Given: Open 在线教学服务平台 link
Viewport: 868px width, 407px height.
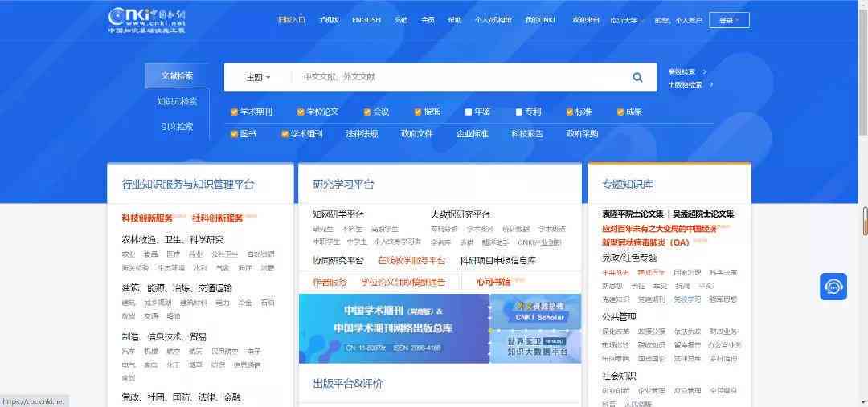Looking at the screenshot, I should point(411,260).
